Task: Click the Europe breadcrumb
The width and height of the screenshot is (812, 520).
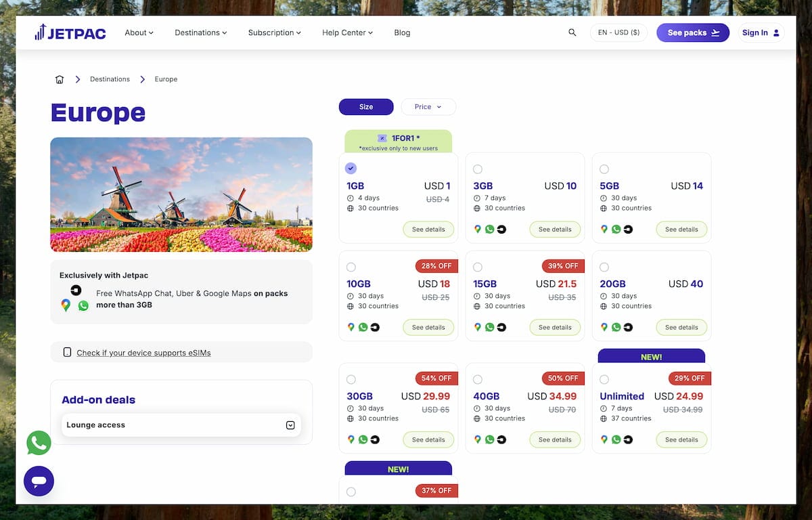Action: [x=166, y=79]
